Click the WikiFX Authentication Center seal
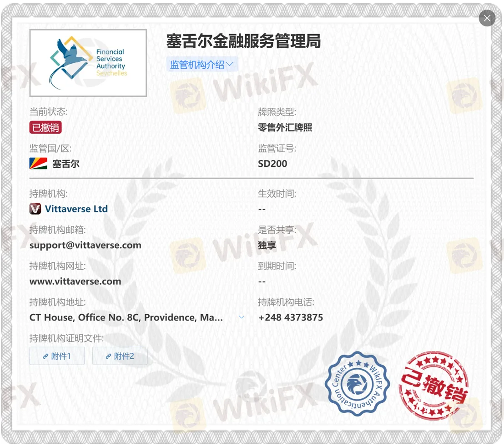This screenshot has width=504, height=446. pyautogui.click(x=357, y=384)
